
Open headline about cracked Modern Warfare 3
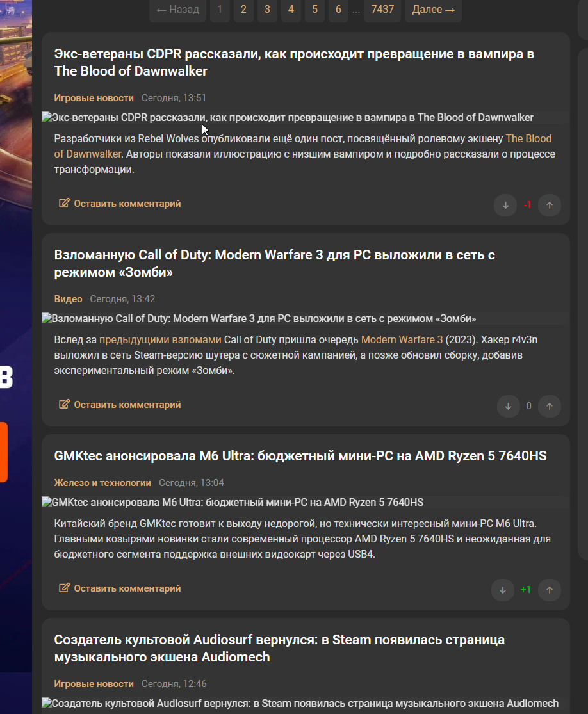275,264
